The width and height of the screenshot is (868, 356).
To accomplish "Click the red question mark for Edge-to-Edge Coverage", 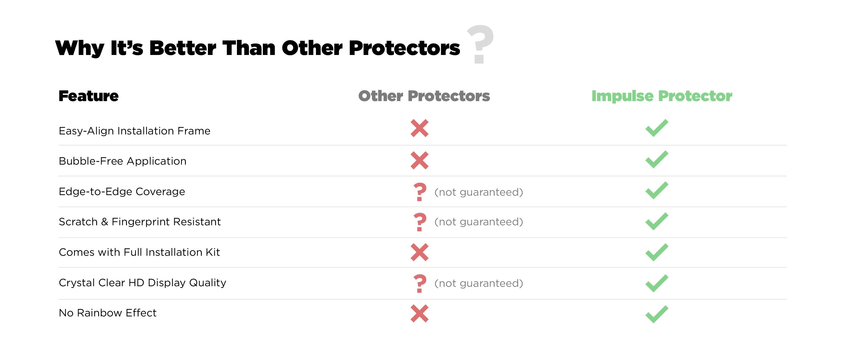I will pyautogui.click(x=420, y=192).
